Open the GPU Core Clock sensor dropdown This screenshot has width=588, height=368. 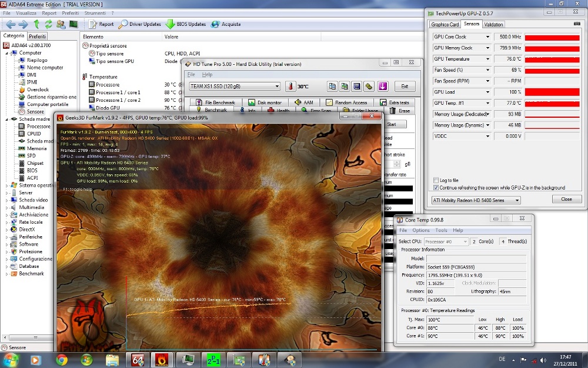[487, 37]
